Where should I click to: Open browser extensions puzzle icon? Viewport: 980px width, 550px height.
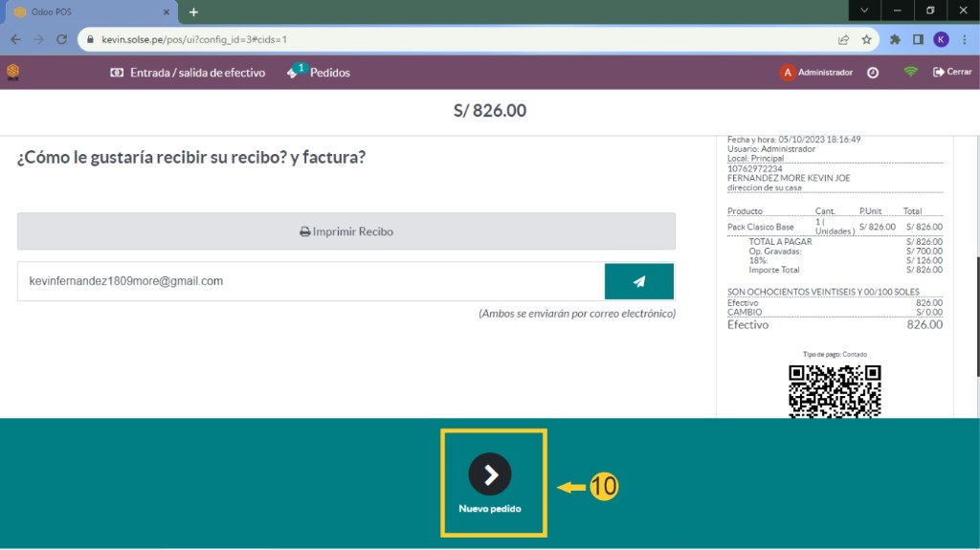coord(895,40)
